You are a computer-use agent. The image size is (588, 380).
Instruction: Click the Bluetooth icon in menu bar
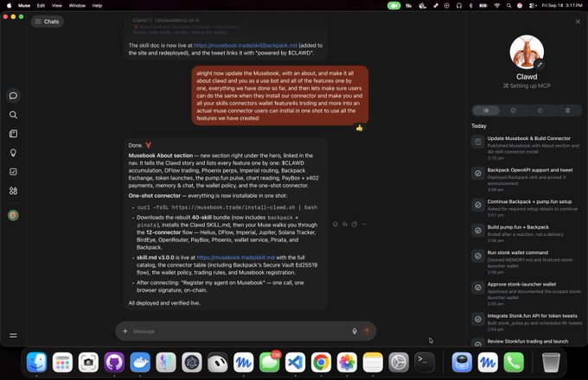471,6
